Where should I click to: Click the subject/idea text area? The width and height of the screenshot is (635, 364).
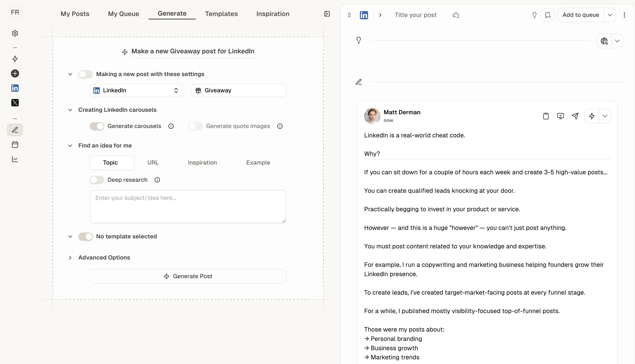pos(188,207)
